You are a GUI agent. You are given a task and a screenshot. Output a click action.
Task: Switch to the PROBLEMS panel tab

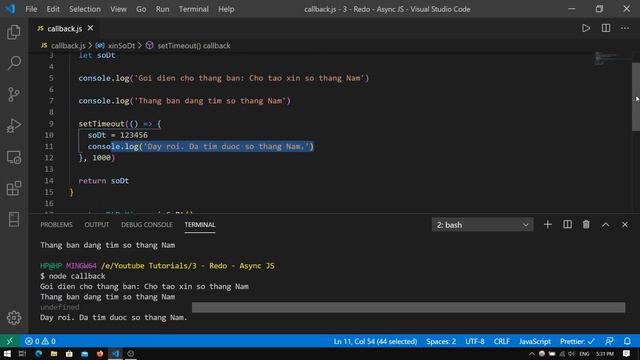pyautogui.click(x=56, y=224)
